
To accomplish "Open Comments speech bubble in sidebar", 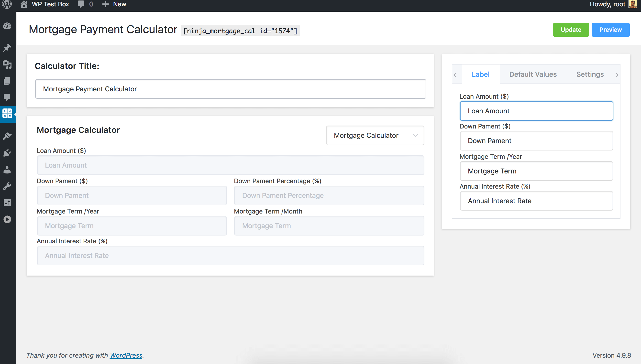I will pos(7,97).
